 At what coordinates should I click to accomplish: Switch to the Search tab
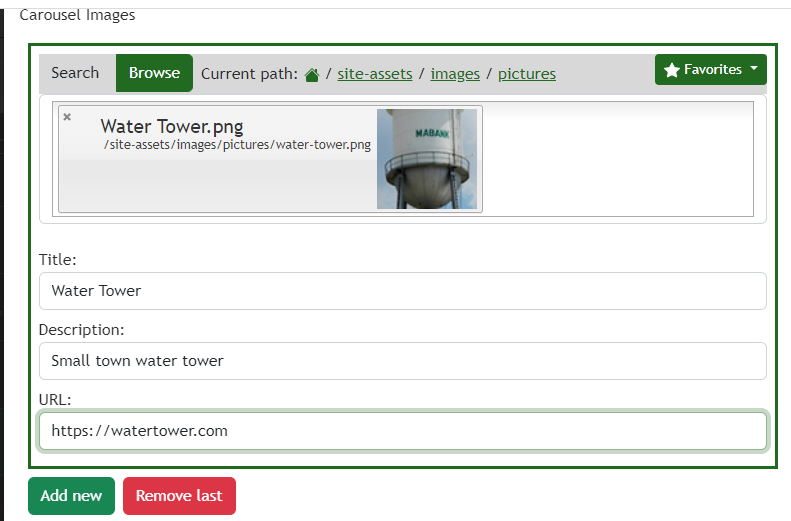[x=75, y=73]
